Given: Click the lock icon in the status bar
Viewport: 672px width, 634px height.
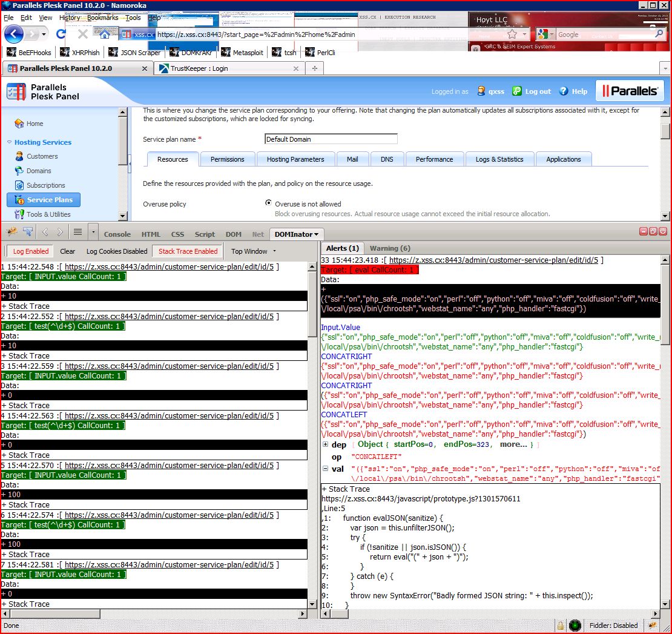Looking at the screenshot, I should 560,626.
